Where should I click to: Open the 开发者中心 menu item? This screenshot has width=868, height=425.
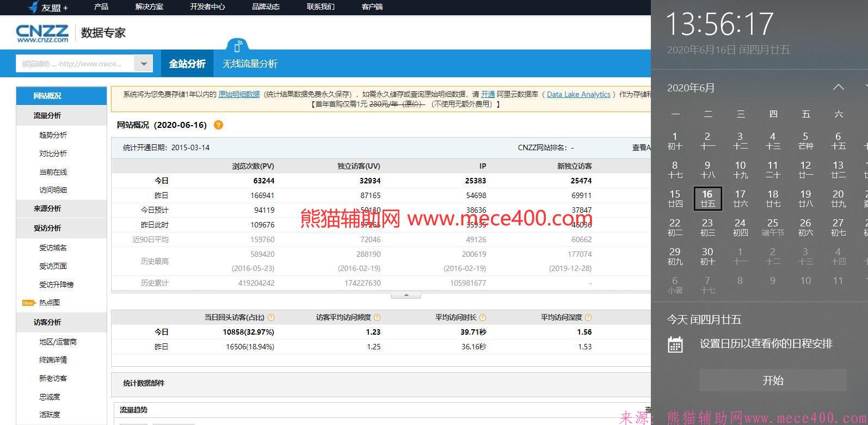point(207,7)
